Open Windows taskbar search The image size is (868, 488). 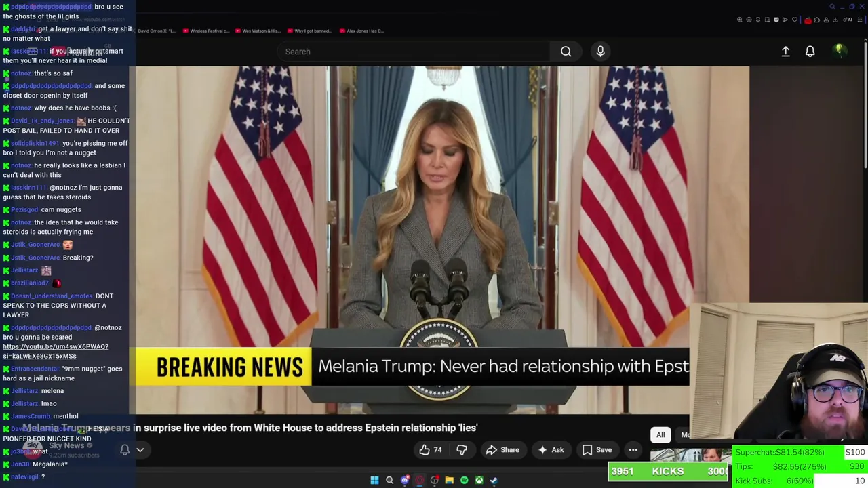(x=389, y=481)
